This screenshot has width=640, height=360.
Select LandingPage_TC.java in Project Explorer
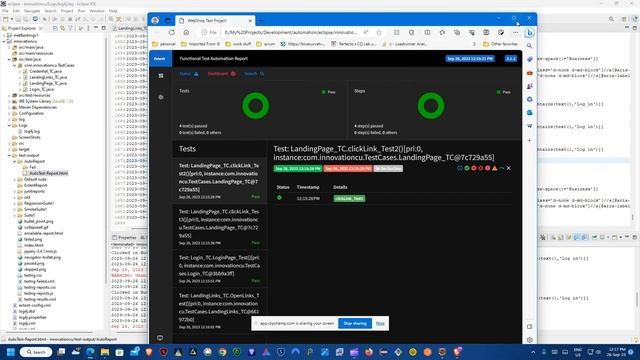[x=48, y=83]
